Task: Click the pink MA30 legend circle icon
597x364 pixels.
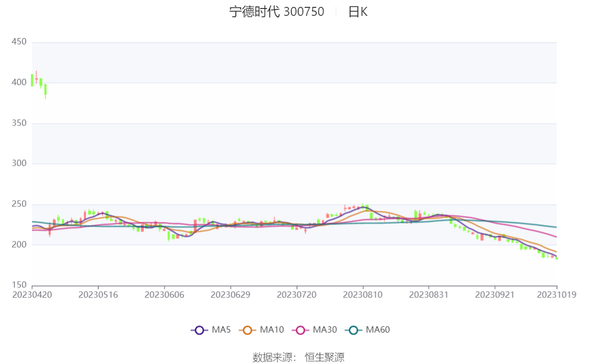Action: coord(300,330)
